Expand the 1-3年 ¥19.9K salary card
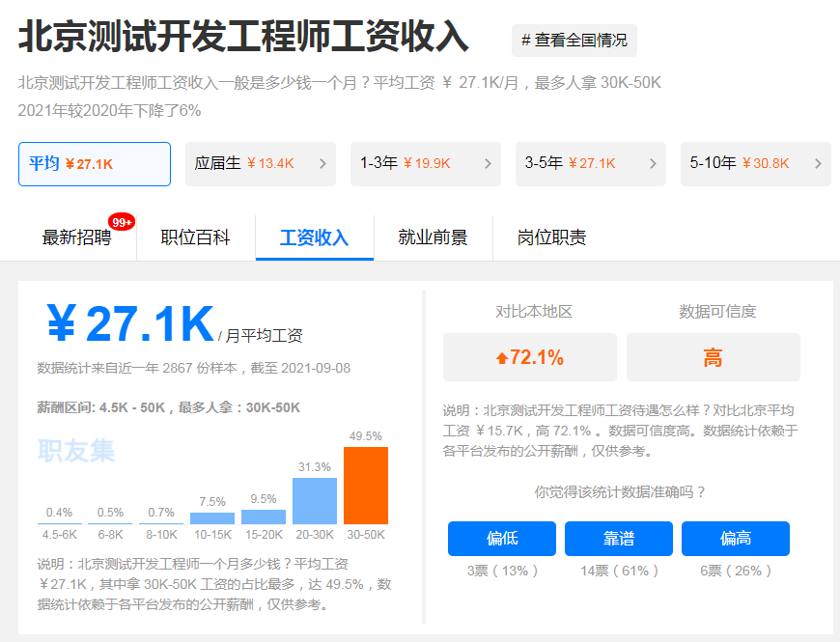 pyautogui.click(x=425, y=163)
